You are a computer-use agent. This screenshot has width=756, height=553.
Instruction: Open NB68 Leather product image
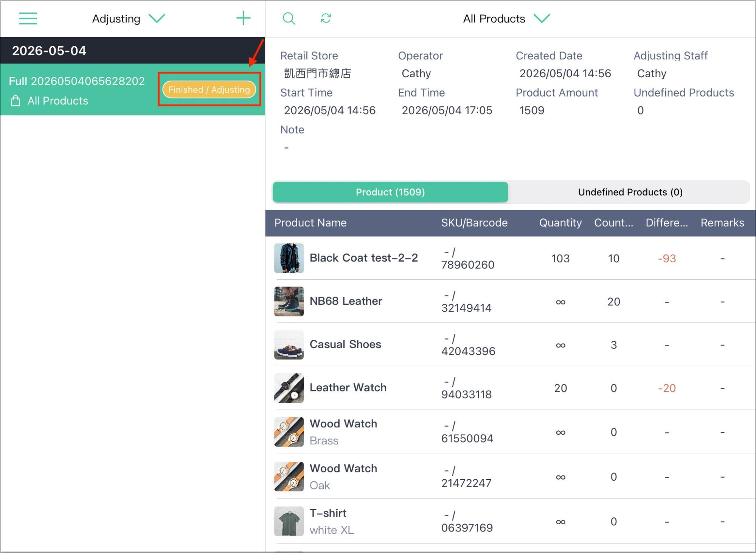click(289, 301)
